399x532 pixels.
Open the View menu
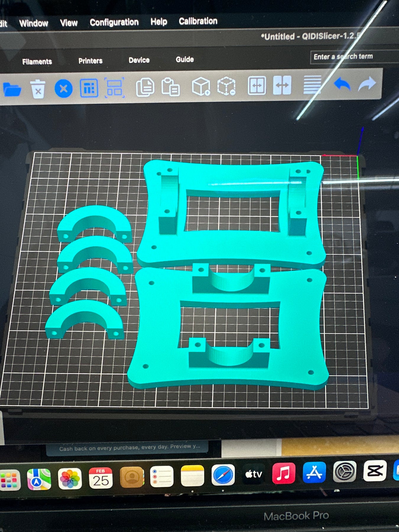pos(69,23)
